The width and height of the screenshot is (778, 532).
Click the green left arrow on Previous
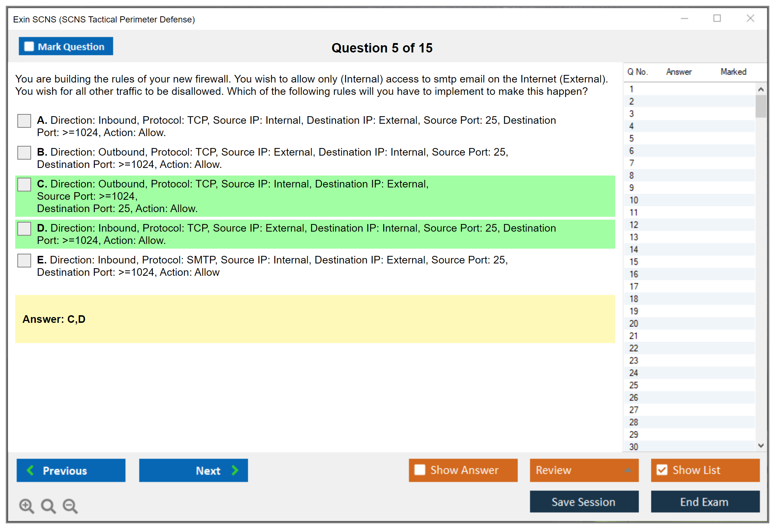coord(30,470)
